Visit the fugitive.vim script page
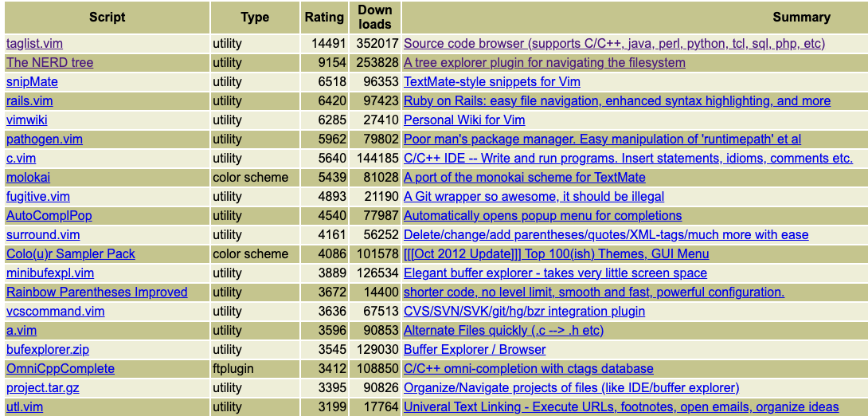868x420 pixels. point(38,197)
